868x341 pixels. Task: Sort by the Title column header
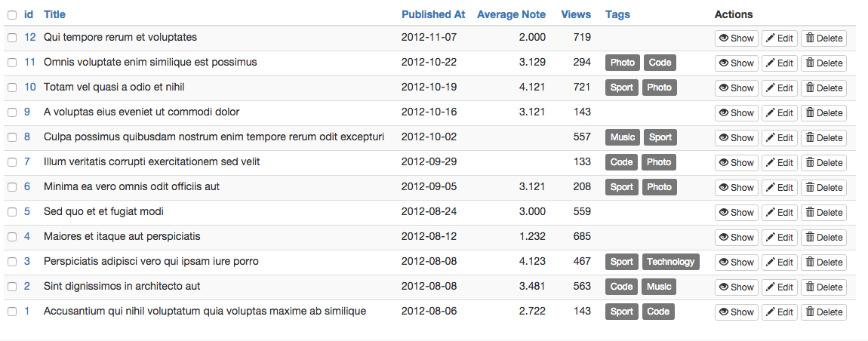point(54,14)
